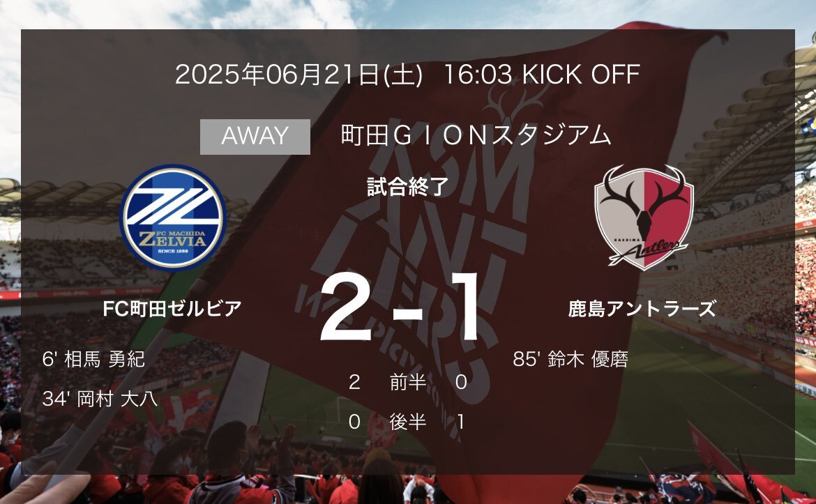Click the 後半 second half label
The width and height of the screenshot is (816, 504).
tap(407, 422)
